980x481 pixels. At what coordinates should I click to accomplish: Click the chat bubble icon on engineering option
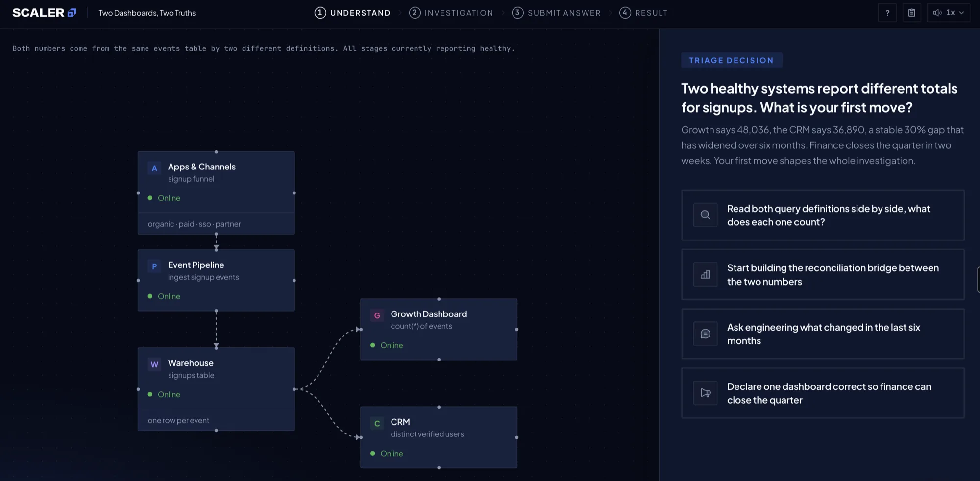[x=705, y=334]
